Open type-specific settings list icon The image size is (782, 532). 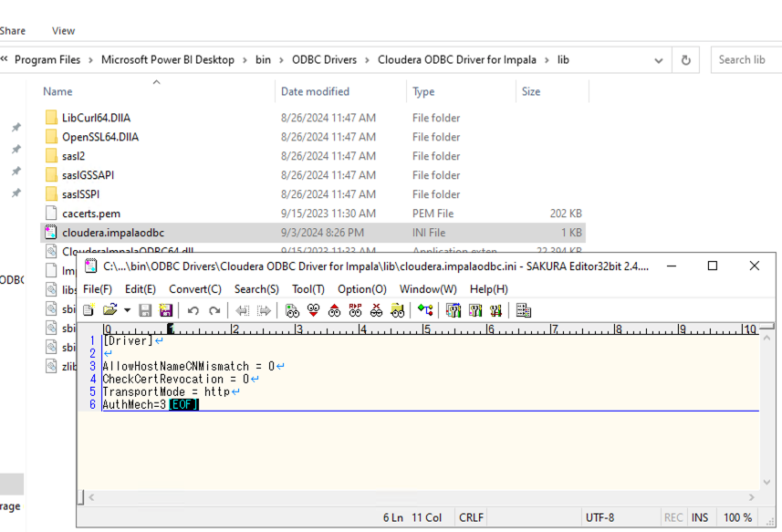coord(454,310)
